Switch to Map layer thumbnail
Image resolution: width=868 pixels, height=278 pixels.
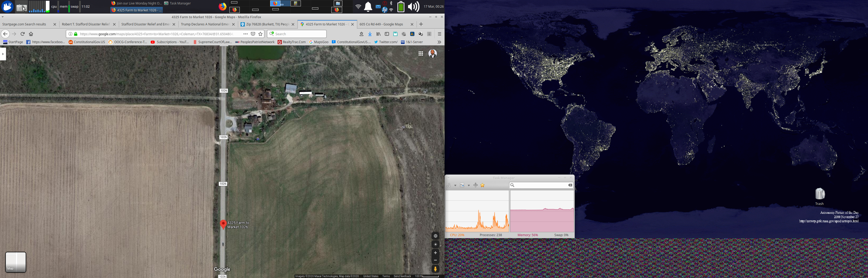[16, 262]
